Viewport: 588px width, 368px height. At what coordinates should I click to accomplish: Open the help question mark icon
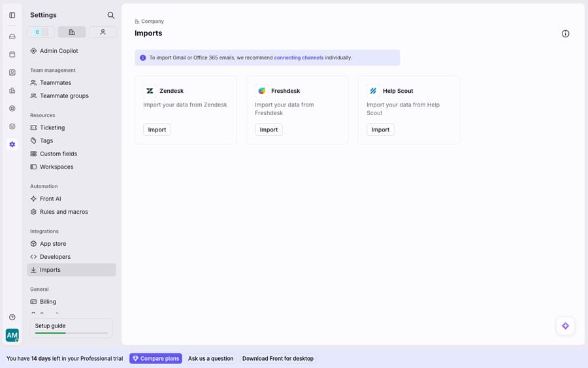12,317
